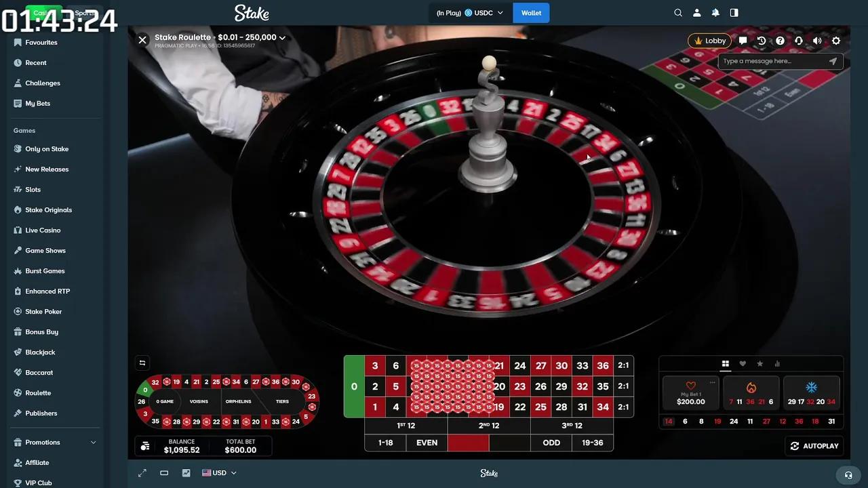
Task: Open the help question mark icon
Action: tap(780, 41)
